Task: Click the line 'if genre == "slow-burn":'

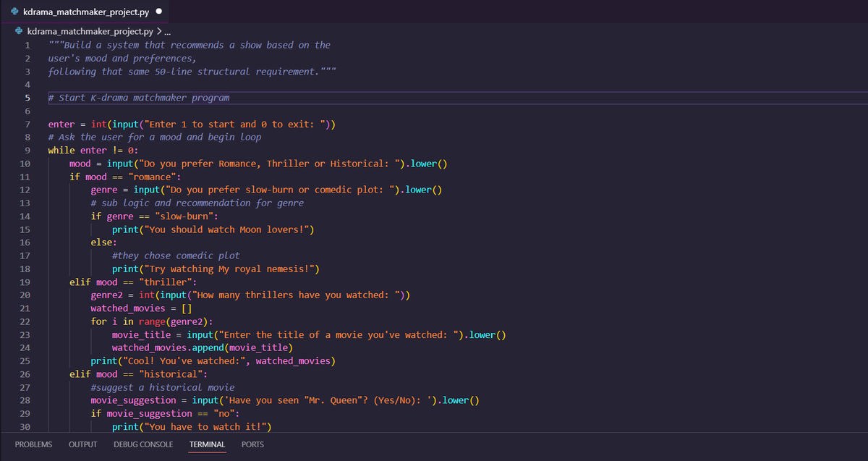Action: (154, 216)
